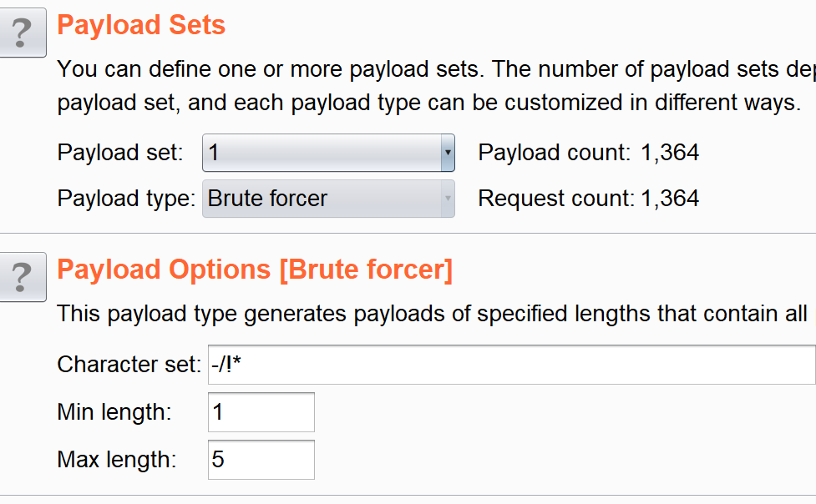Click the Brute forcer payload description text

[x=436, y=314]
